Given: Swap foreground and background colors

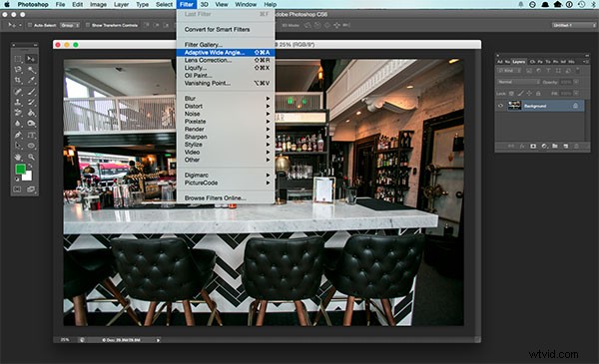Looking at the screenshot, I should tap(30, 167).
